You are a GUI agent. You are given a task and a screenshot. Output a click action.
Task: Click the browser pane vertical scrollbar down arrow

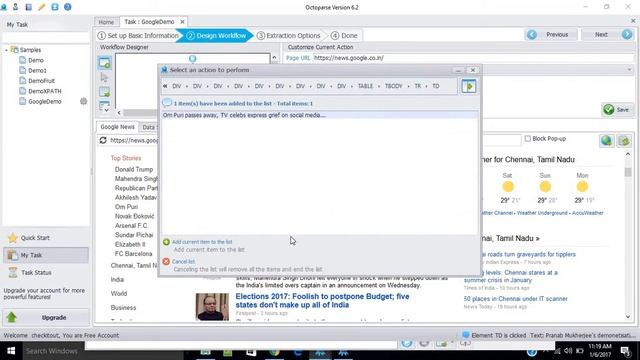coord(628,317)
